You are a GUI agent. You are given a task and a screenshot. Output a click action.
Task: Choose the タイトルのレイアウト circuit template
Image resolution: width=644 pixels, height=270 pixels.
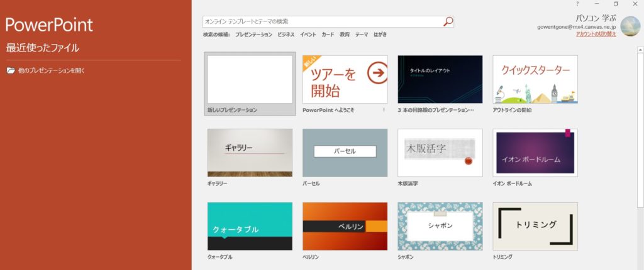tap(440, 79)
